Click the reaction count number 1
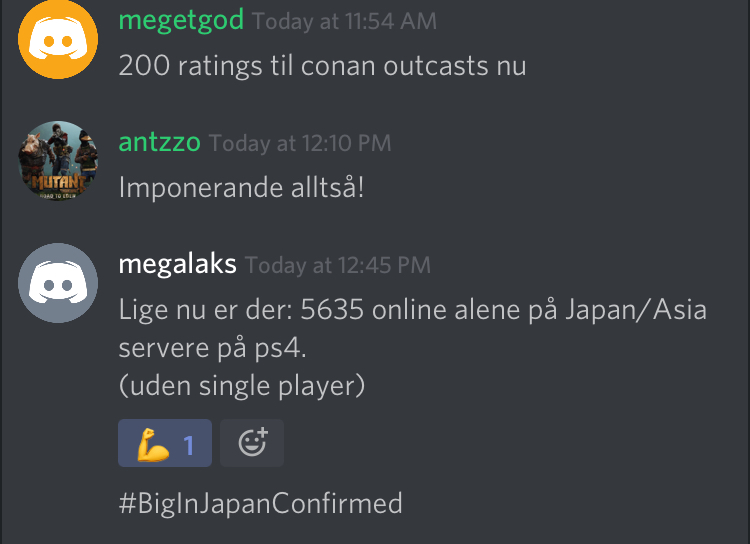The width and height of the screenshot is (750, 544). pyautogui.click(x=189, y=445)
